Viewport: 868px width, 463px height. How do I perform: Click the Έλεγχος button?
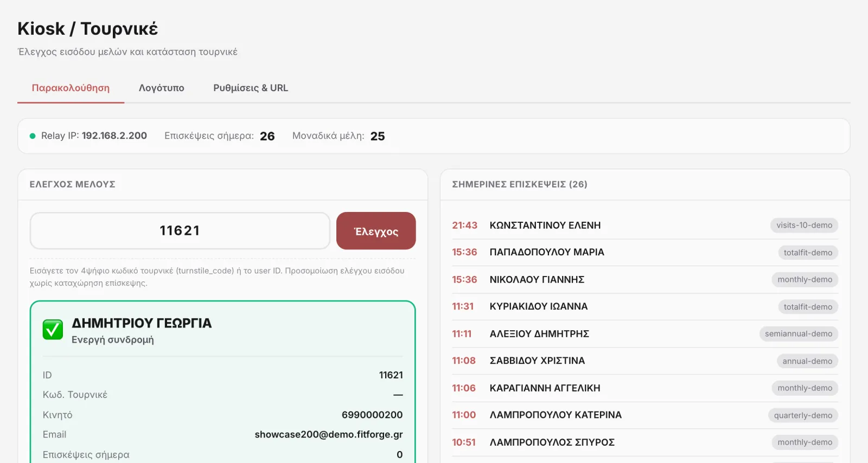tap(376, 231)
